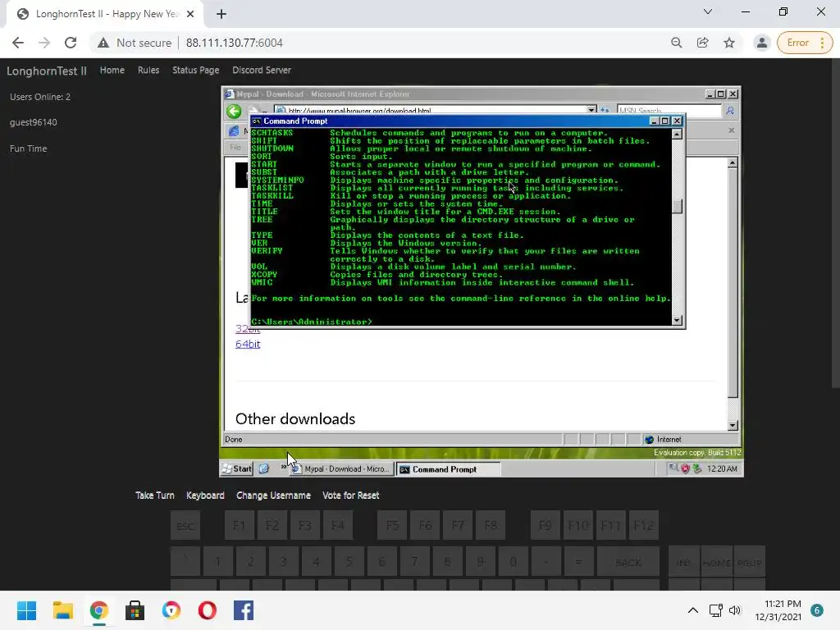Click the network computers tray icon in Longhorn

click(673, 468)
